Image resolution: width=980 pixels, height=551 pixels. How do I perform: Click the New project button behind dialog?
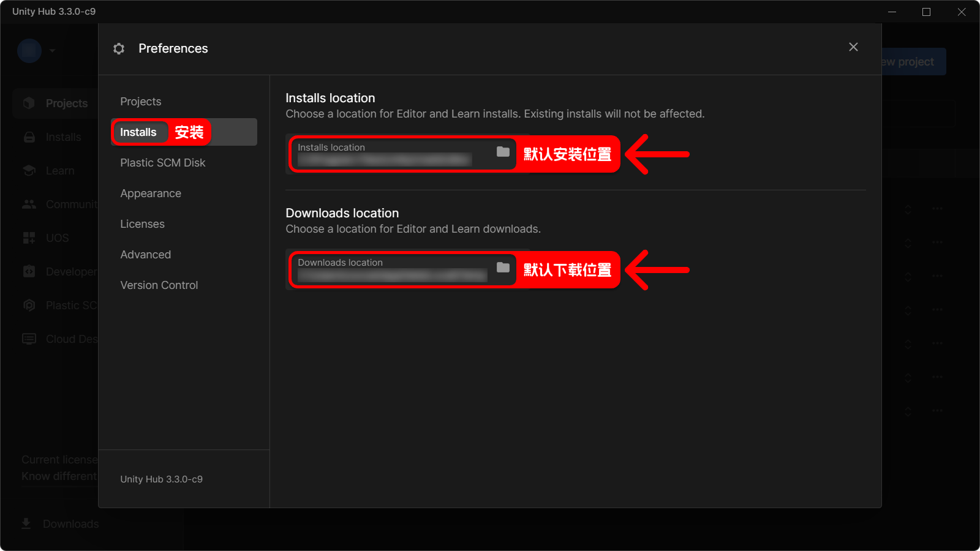(914, 62)
